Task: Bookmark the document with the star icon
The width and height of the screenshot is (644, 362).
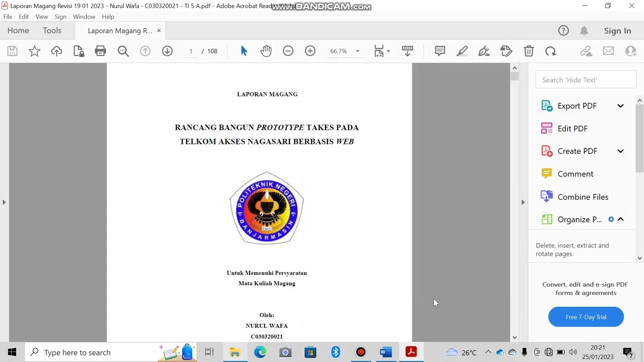Action: click(x=34, y=51)
